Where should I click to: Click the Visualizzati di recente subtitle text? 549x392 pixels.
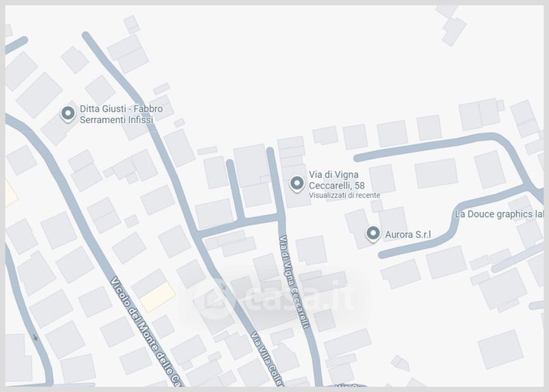coord(344,196)
